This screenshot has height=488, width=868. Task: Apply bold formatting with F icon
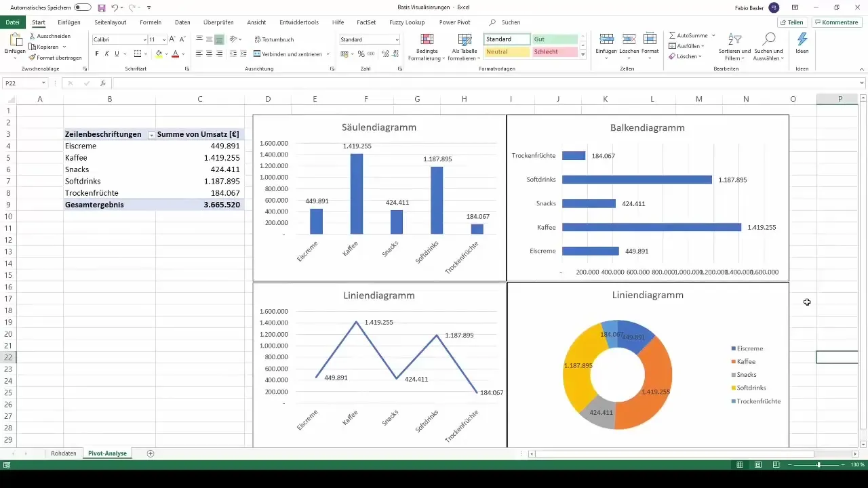97,54
